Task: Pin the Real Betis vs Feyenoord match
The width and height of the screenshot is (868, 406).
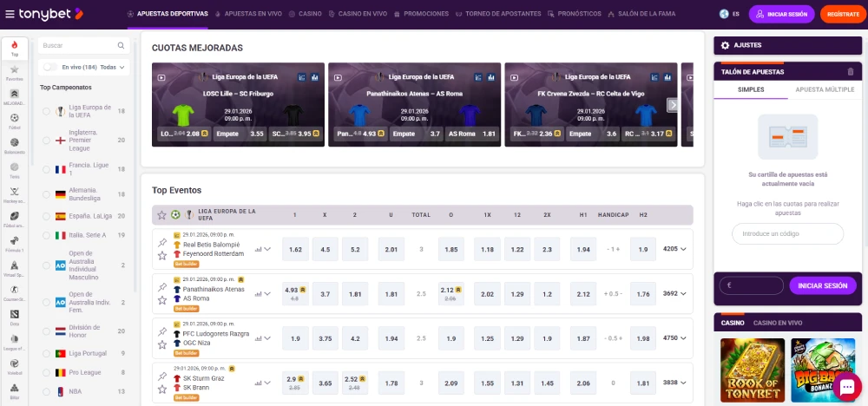Action: (162, 242)
